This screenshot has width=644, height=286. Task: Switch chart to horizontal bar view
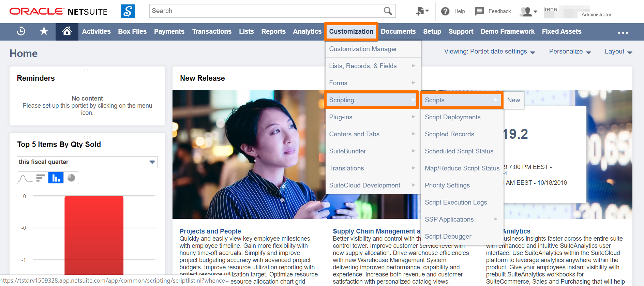pyautogui.click(x=41, y=178)
